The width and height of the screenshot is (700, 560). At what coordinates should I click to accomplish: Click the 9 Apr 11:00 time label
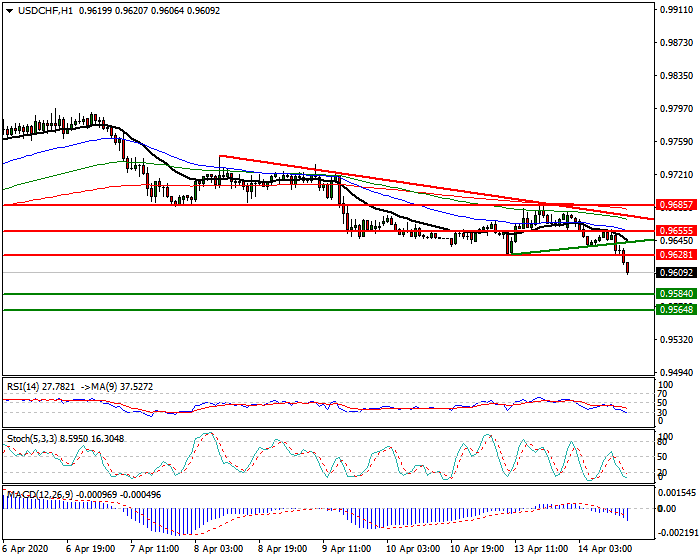pyautogui.click(x=346, y=549)
